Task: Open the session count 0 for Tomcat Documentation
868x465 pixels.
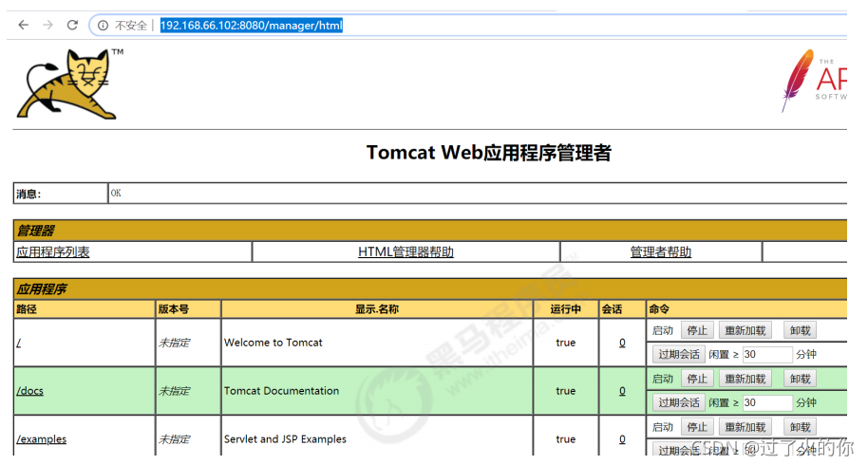Action: tap(622, 391)
